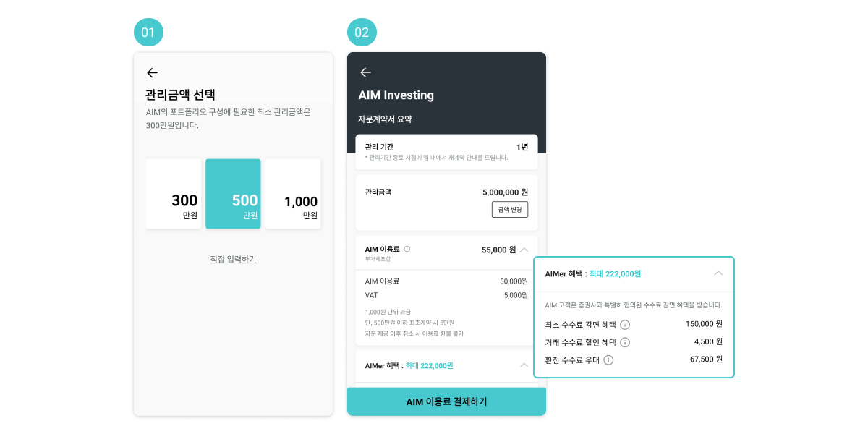Tap the back arrow above AIM Investing
Screen dimensions: 868x434
click(x=365, y=72)
